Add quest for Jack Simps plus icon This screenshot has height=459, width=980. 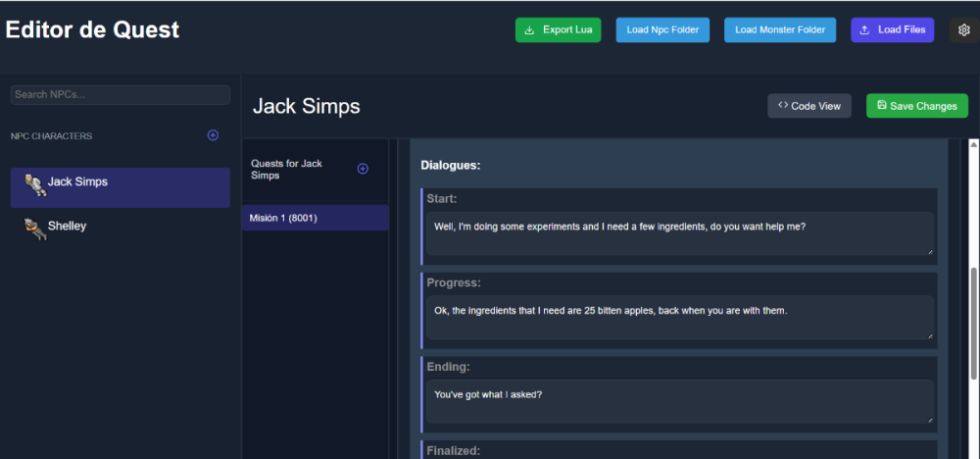pos(363,169)
